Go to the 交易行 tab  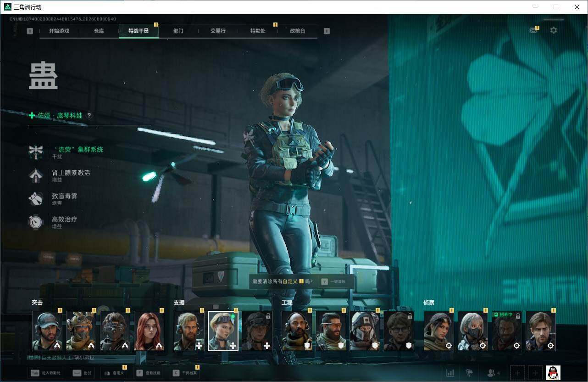coord(218,31)
